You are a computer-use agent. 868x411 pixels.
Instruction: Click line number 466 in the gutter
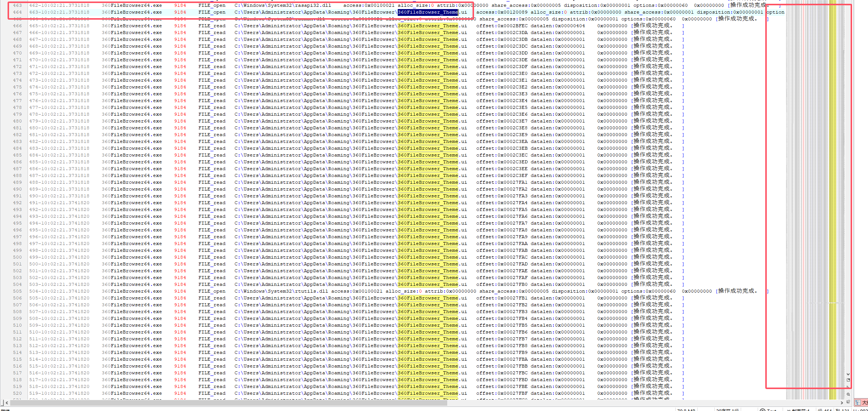(17, 26)
